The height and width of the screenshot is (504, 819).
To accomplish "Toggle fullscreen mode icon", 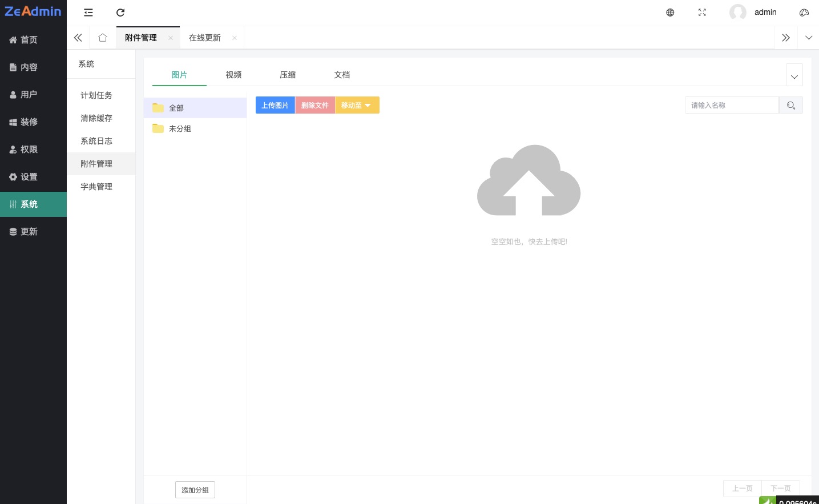I will [x=702, y=13].
